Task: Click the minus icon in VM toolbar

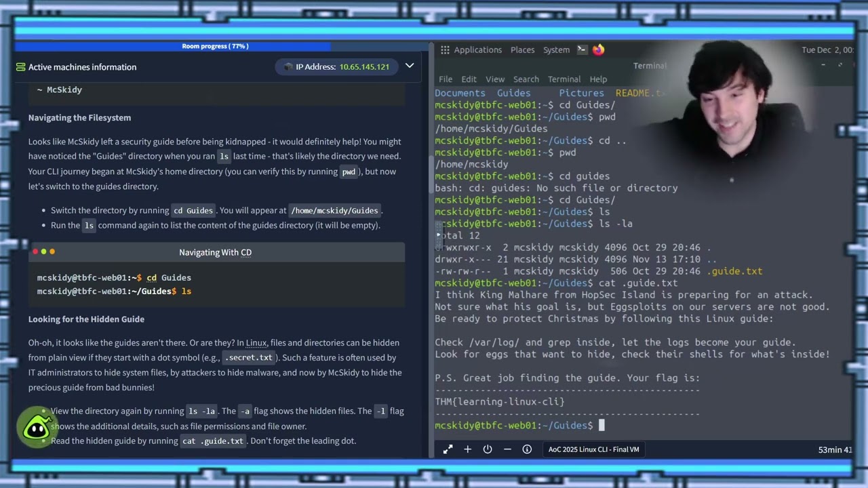Action: coord(507,449)
